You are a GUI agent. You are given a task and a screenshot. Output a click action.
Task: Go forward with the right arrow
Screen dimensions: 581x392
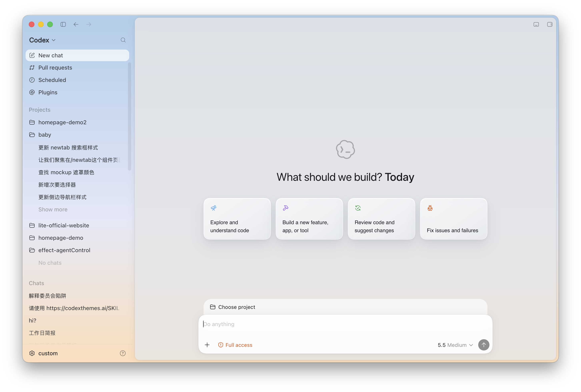[x=89, y=24]
